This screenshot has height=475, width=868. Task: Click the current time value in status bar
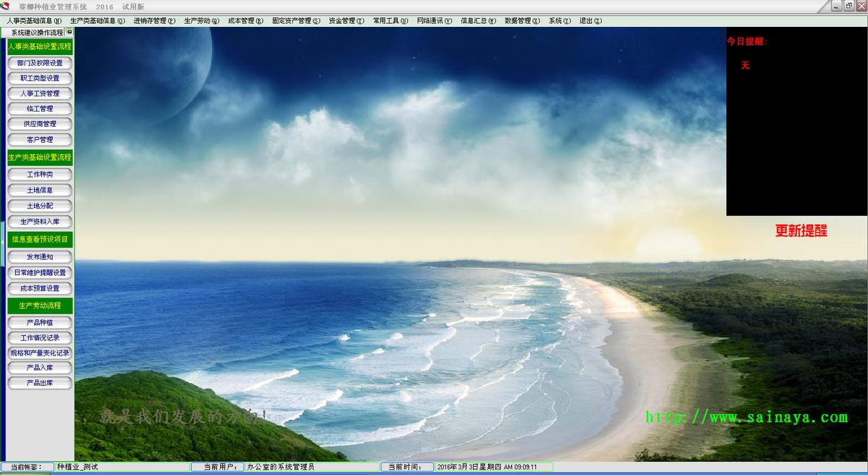tap(493, 467)
